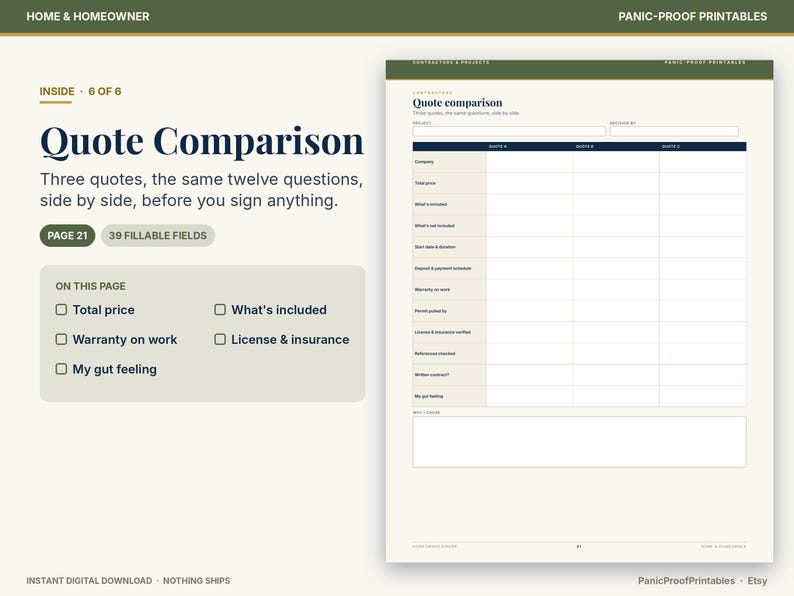Image resolution: width=794 pixels, height=596 pixels.
Task: Click the Start date & duration row label
Action: 435,247
